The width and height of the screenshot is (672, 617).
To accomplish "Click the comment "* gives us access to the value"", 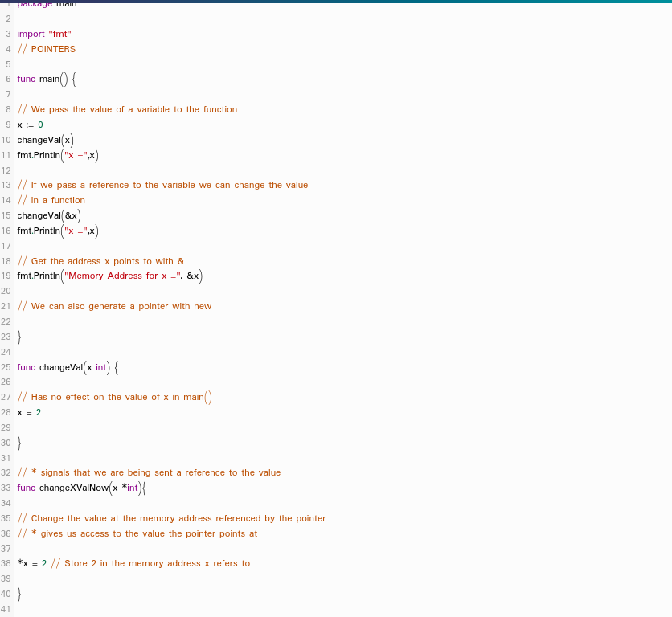I will point(137,534).
